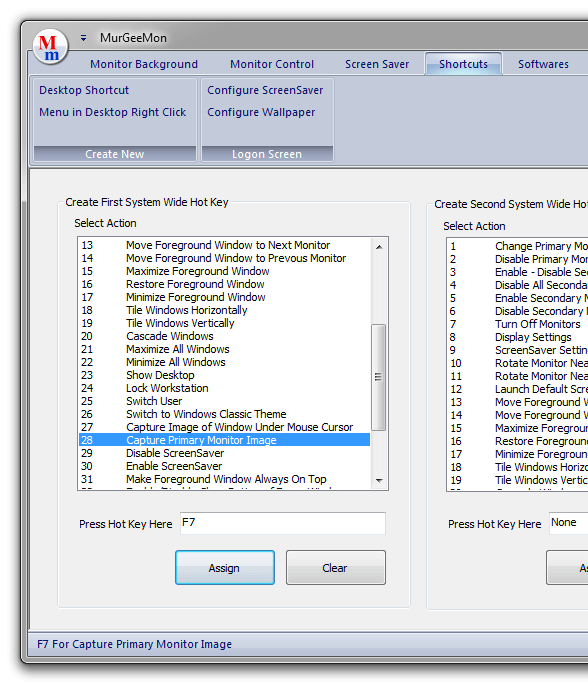The width and height of the screenshot is (588, 684).
Task: Select Minimize All Windows action
Action: coord(225,362)
